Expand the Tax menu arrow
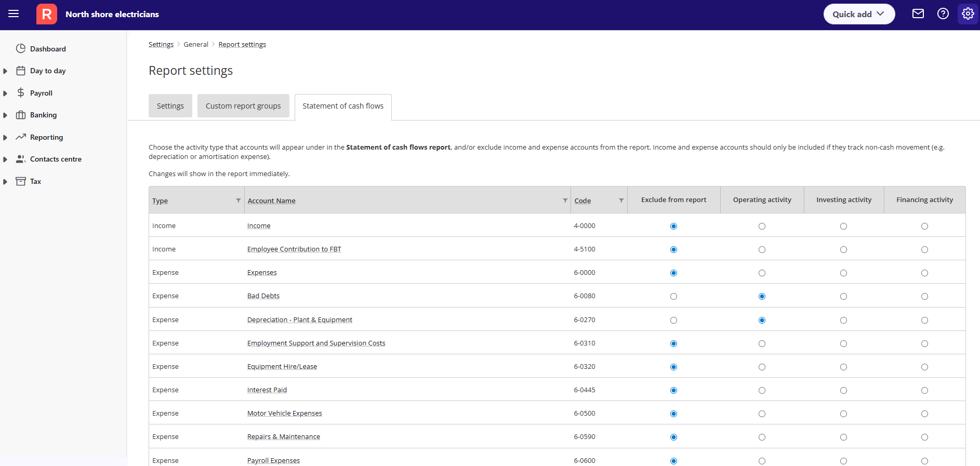This screenshot has width=980, height=466. tap(5, 182)
